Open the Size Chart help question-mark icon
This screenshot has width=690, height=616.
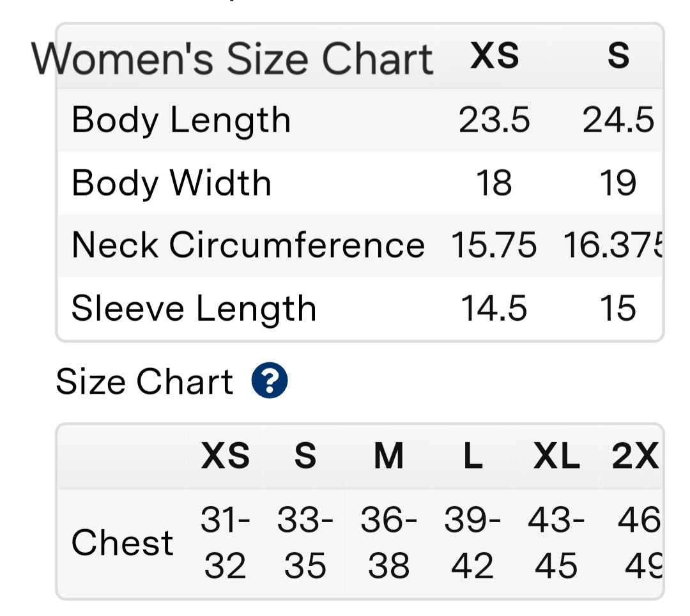coord(270,381)
